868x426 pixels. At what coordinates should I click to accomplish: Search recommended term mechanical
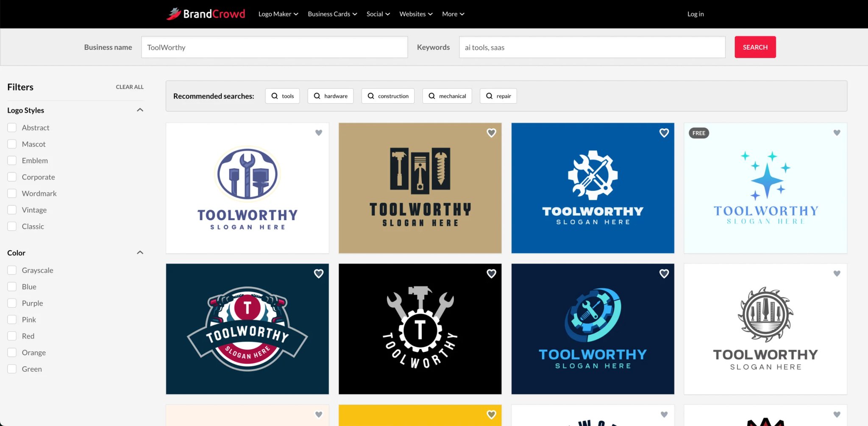pyautogui.click(x=447, y=96)
